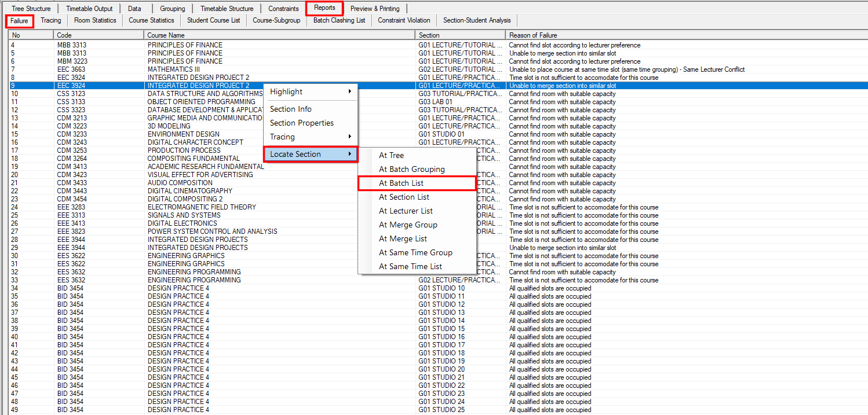Choose At Batch List option
The width and height of the screenshot is (868, 415).
click(417, 183)
